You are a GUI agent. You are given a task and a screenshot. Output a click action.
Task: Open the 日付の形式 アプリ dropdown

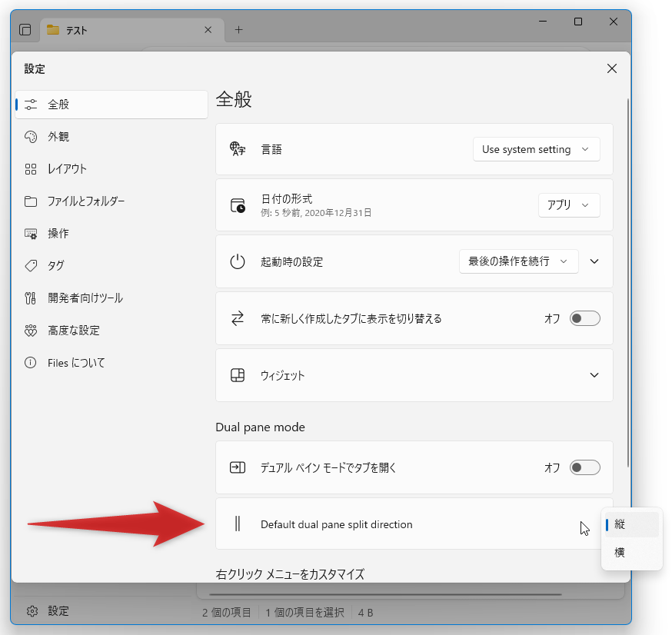[x=569, y=205]
